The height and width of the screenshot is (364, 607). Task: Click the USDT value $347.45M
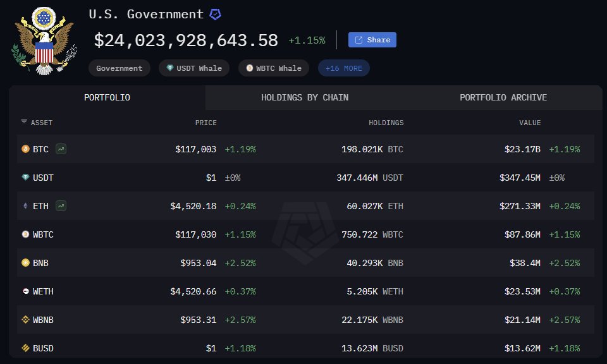click(x=520, y=178)
